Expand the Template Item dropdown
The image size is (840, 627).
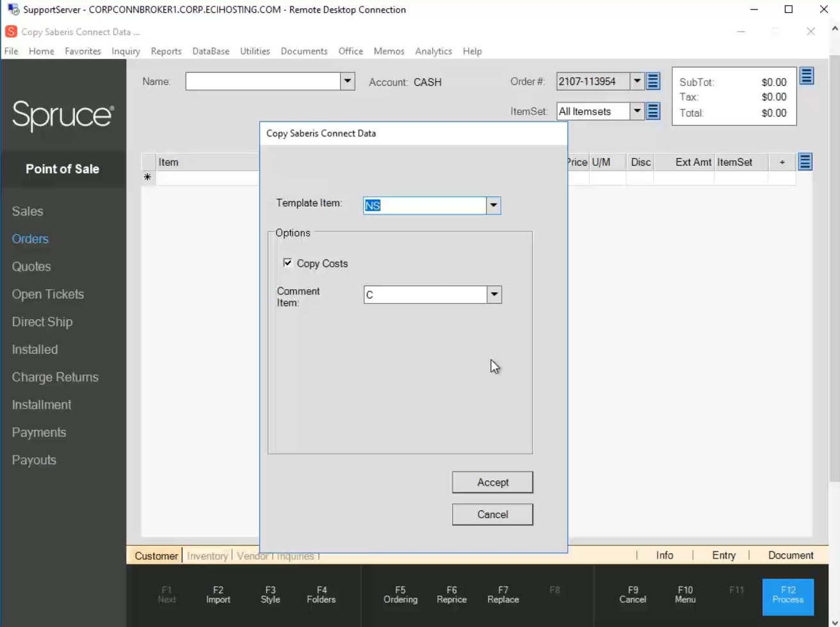pos(493,205)
